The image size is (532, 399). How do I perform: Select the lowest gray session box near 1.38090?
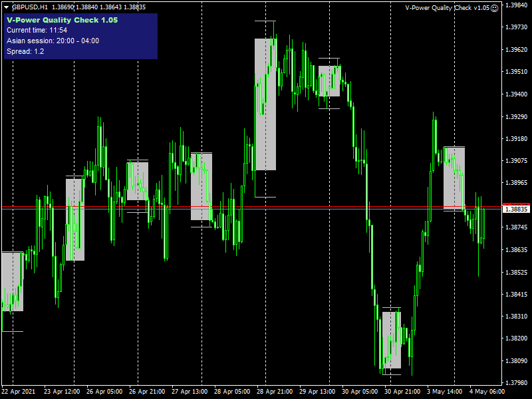click(392, 340)
